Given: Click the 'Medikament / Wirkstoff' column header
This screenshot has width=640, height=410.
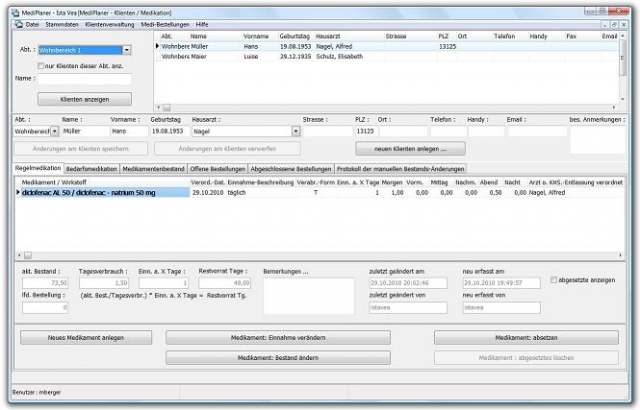Looking at the screenshot, I should (54, 182).
